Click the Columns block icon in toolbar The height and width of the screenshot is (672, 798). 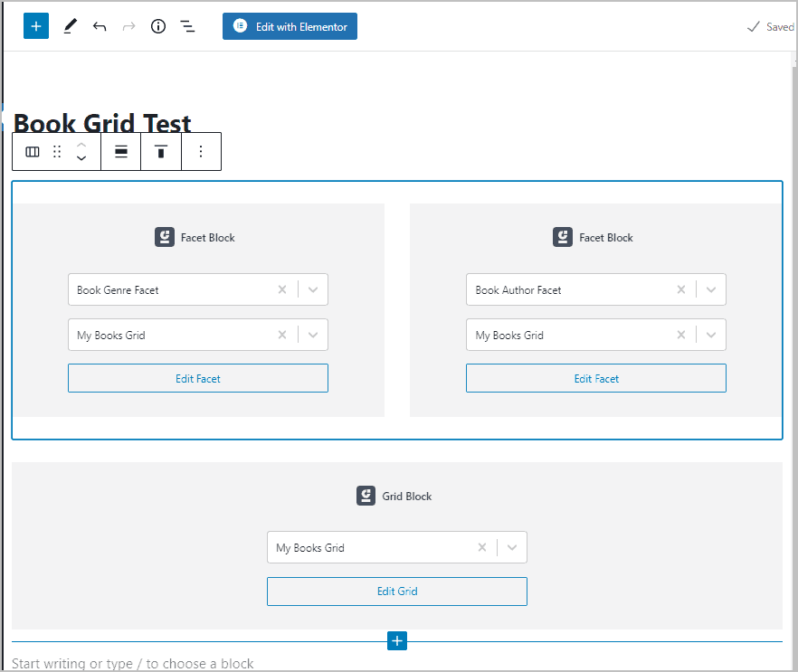[x=32, y=151]
